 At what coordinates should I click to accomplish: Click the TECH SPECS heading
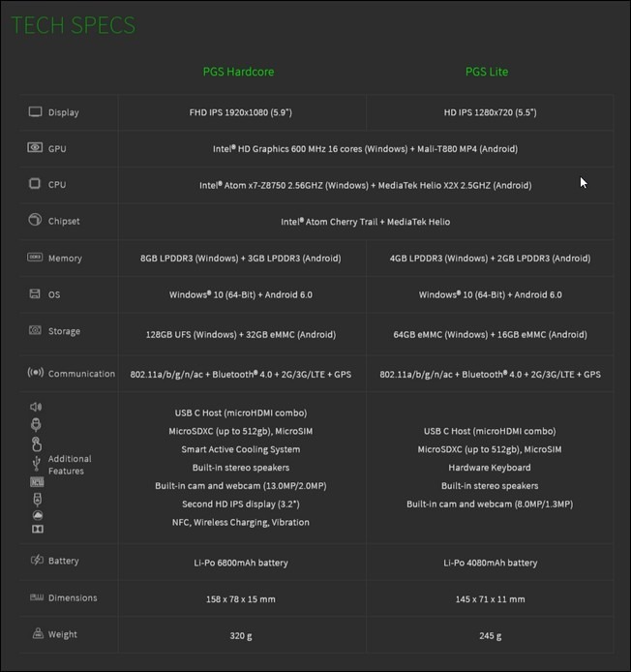coord(73,25)
